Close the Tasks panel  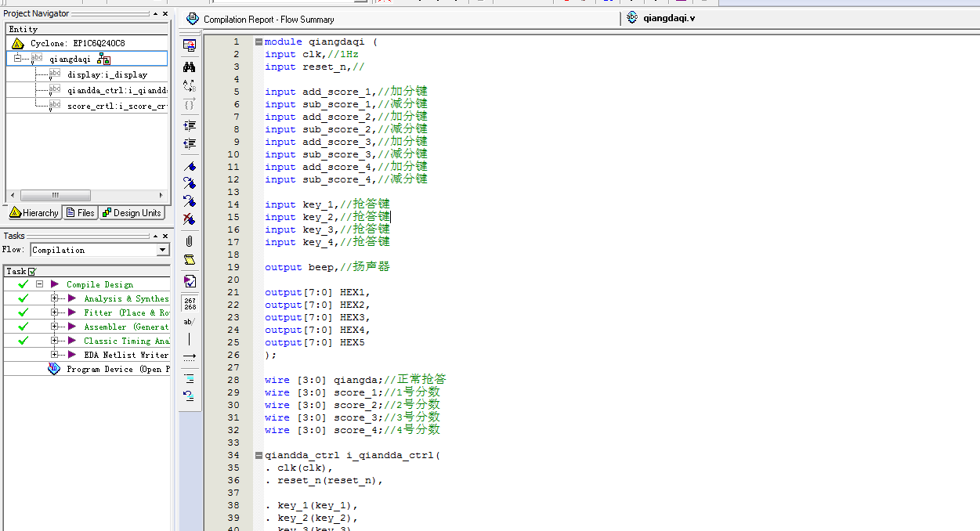[x=165, y=236]
